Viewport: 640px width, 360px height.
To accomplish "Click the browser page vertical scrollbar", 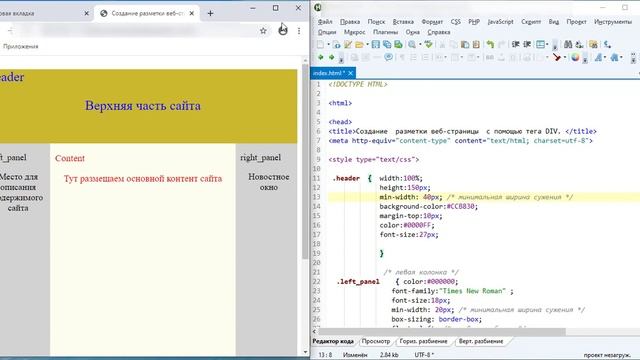I will pyautogui.click(x=305, y=161).
